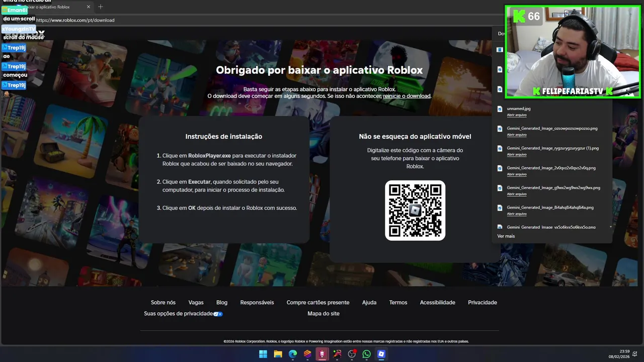Open 'Vagas' footer link
Viewport: 644px width, 362px height.
(x=196, y=303)
